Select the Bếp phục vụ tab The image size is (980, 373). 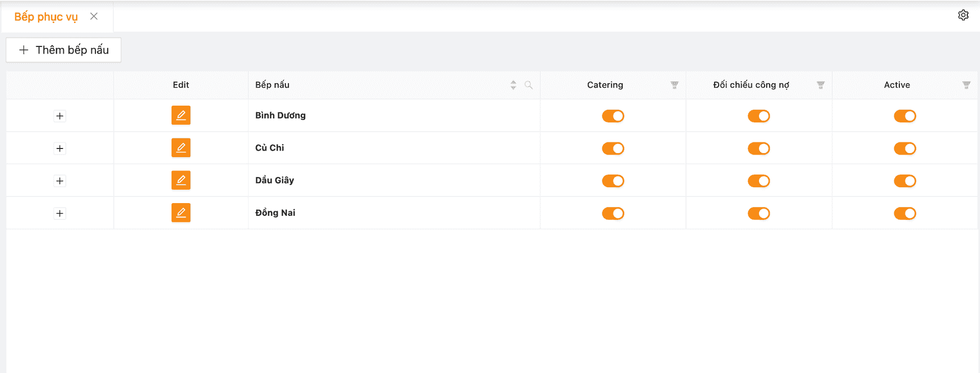[46, 17]
